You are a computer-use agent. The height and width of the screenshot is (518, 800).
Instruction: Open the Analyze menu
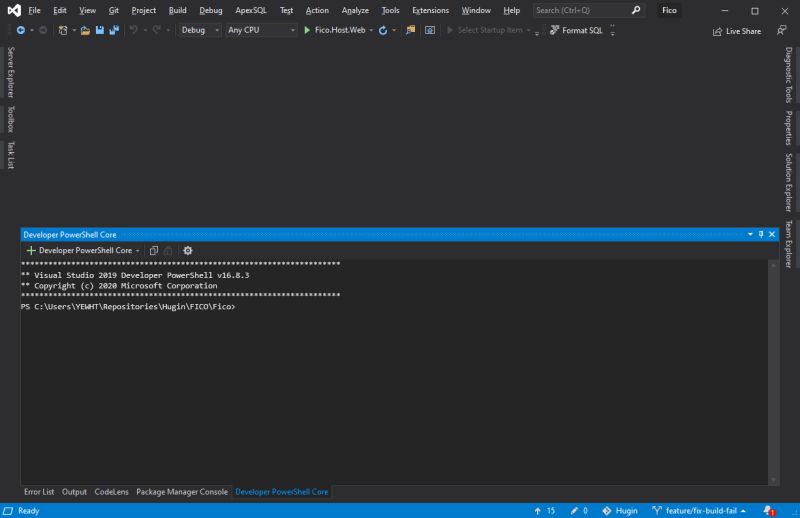click(355, 10)
